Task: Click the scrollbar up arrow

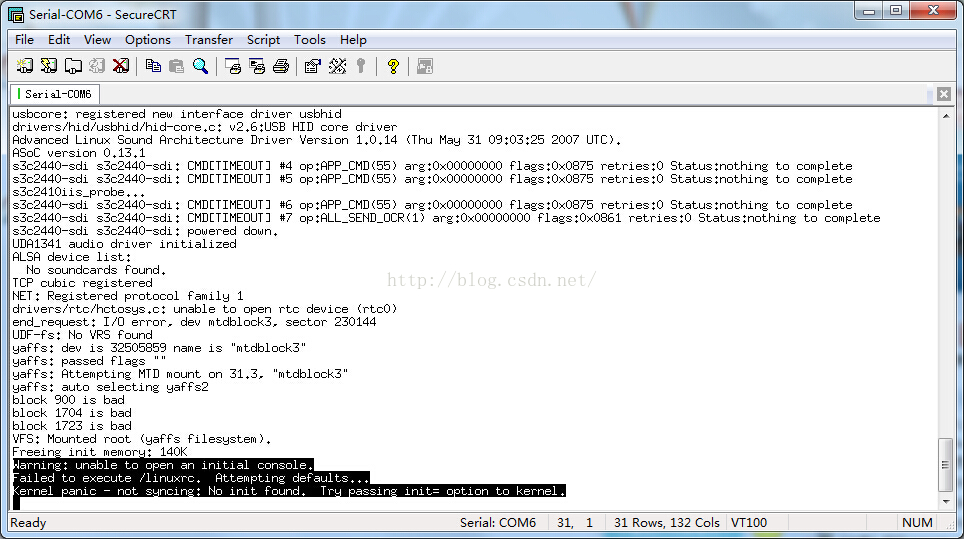Action: [x=946, y=115]
